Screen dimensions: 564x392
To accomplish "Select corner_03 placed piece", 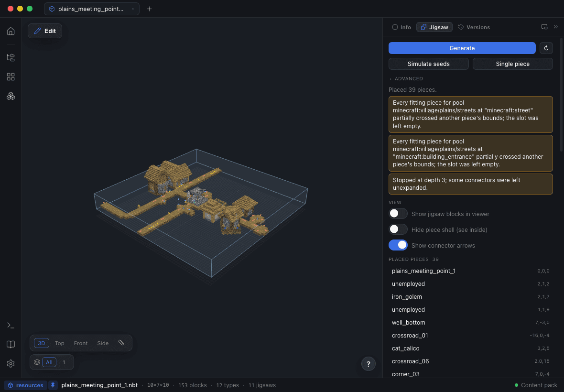I will point(470,374).
